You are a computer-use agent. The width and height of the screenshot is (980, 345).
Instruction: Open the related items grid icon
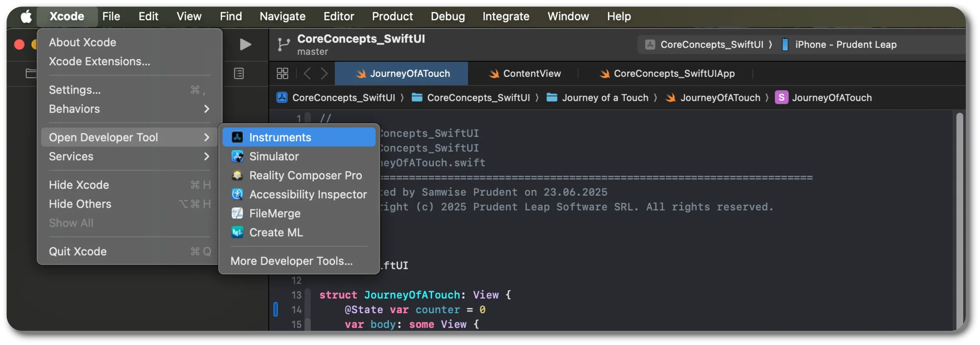point(282,74)
